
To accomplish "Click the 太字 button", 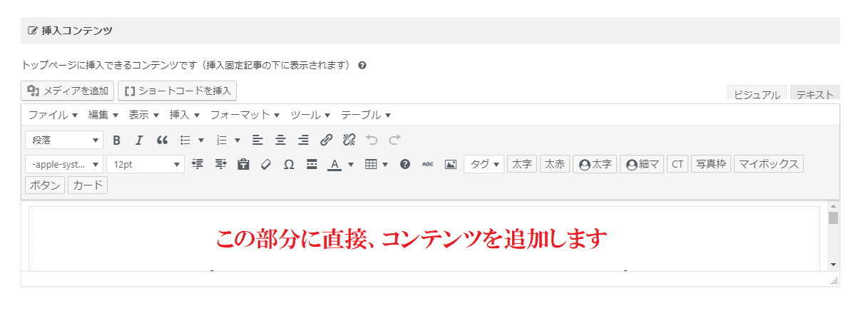I will [x=522, y=164].
